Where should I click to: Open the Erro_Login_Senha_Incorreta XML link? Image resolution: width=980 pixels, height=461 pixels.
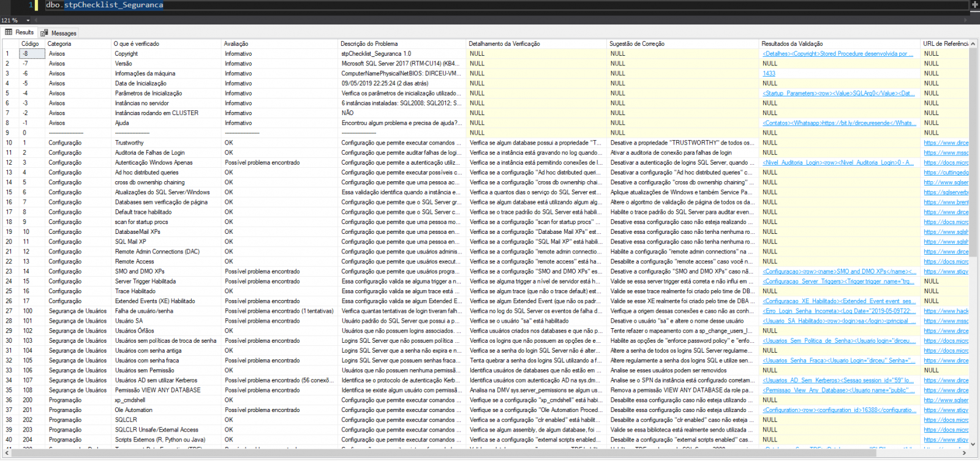click(x=839, y=311)
